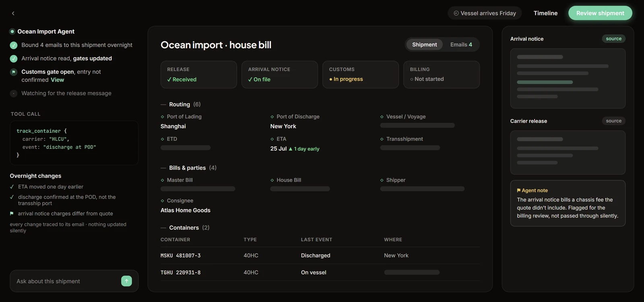The width and height of the screenshot is (644, 302).
Task: Click the 25 Jul ETA value
Action: click(x=279, y=149)
